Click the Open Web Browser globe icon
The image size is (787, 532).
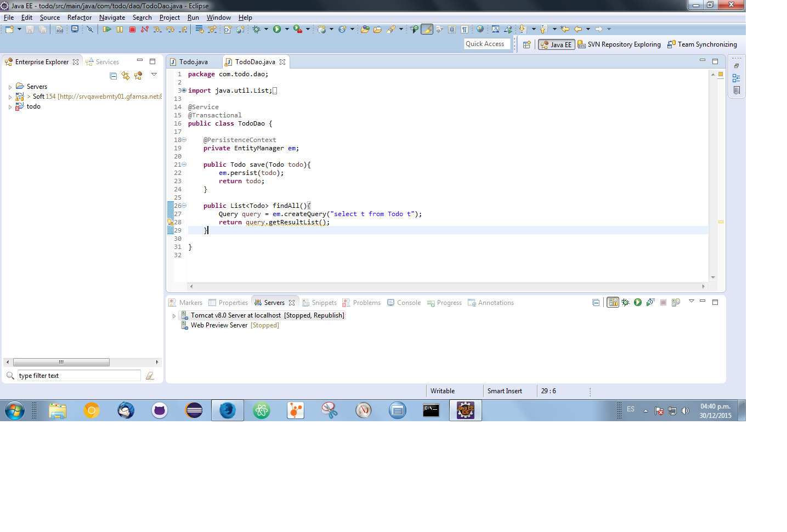coord(480,29)
